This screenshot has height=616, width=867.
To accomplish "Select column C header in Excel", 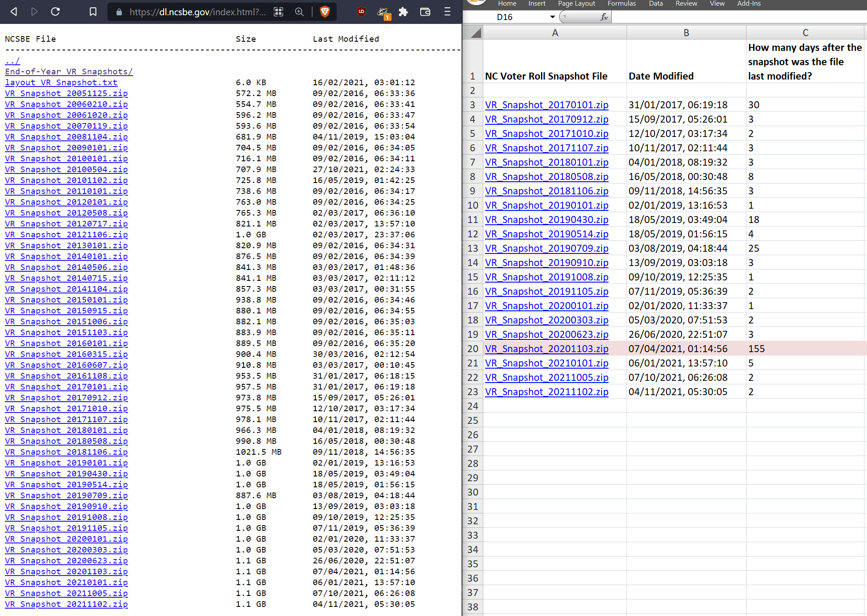I will pos(805,33).
